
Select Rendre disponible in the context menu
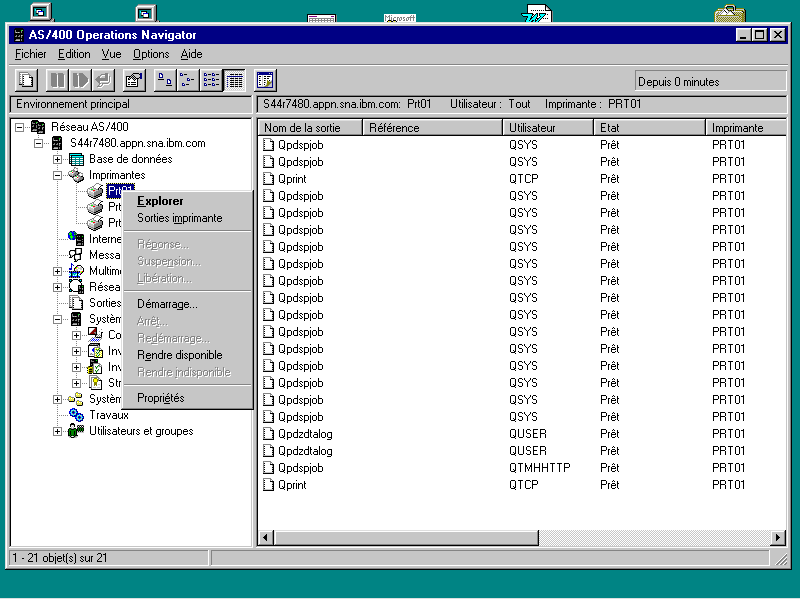[188, 355]
